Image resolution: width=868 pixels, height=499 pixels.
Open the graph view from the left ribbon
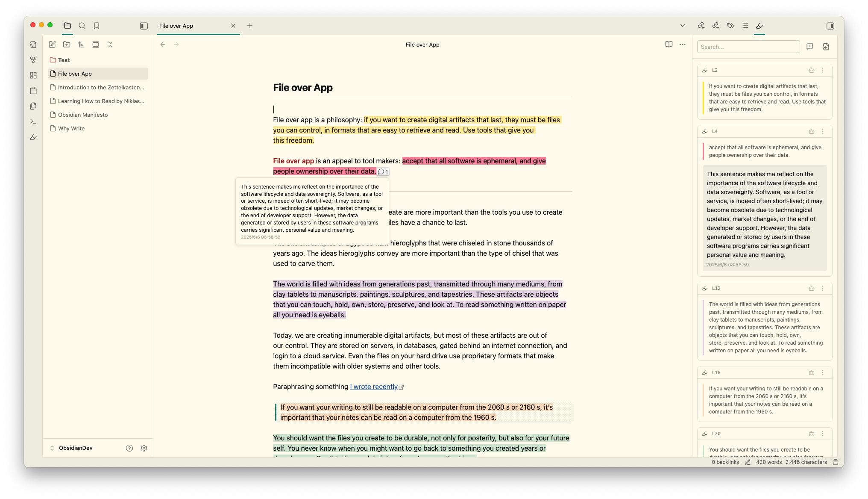(33, 60)
